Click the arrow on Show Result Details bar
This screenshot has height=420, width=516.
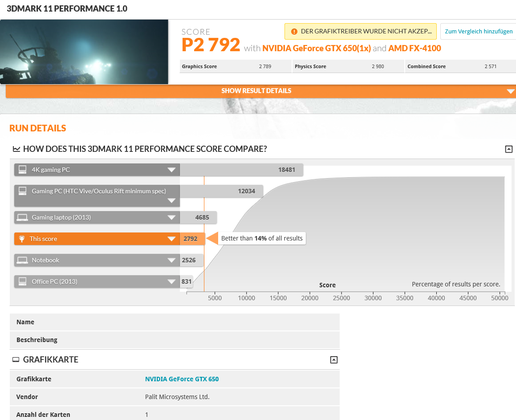tap(510, 91)
